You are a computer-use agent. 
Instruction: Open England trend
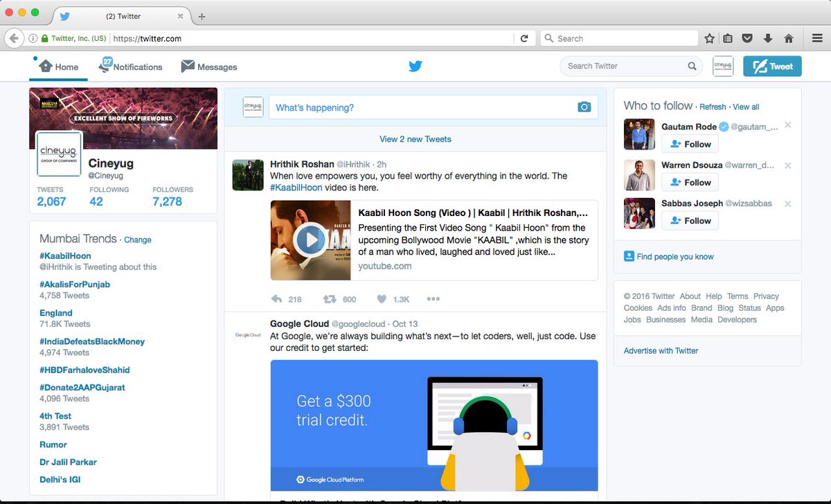56,313
